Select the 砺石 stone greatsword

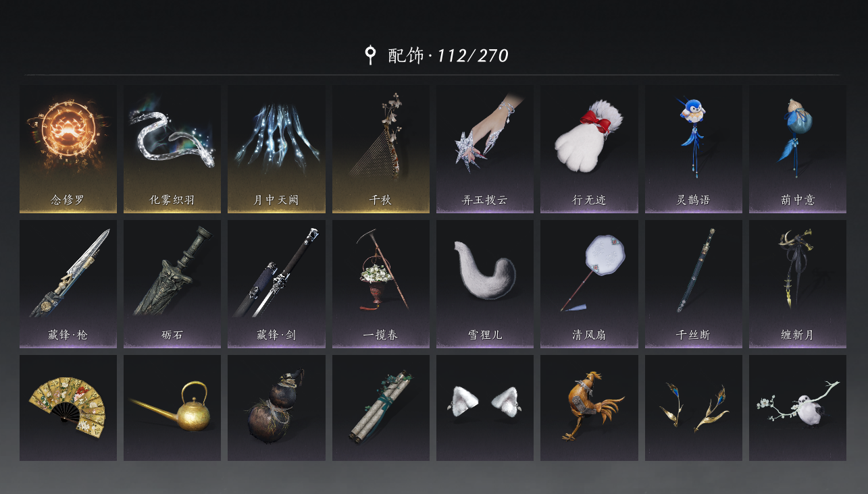172,284
